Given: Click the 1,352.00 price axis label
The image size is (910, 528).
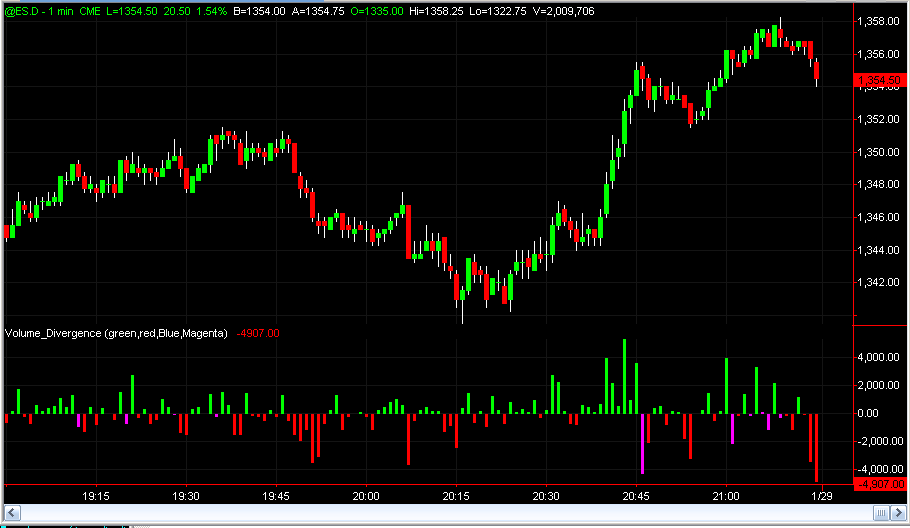Looking at the screenshot, I should click(878, 119).
